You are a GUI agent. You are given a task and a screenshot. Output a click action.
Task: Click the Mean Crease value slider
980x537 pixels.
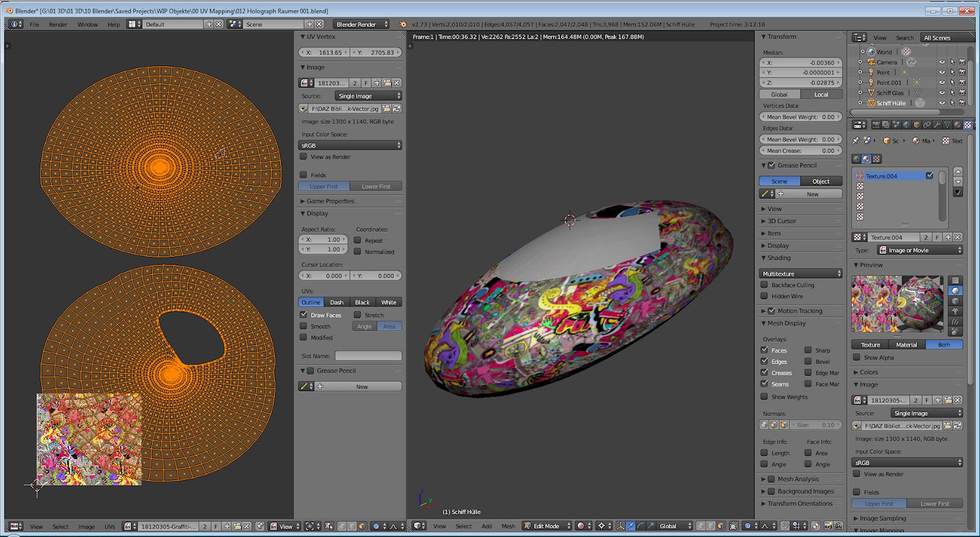coord(801,151)
